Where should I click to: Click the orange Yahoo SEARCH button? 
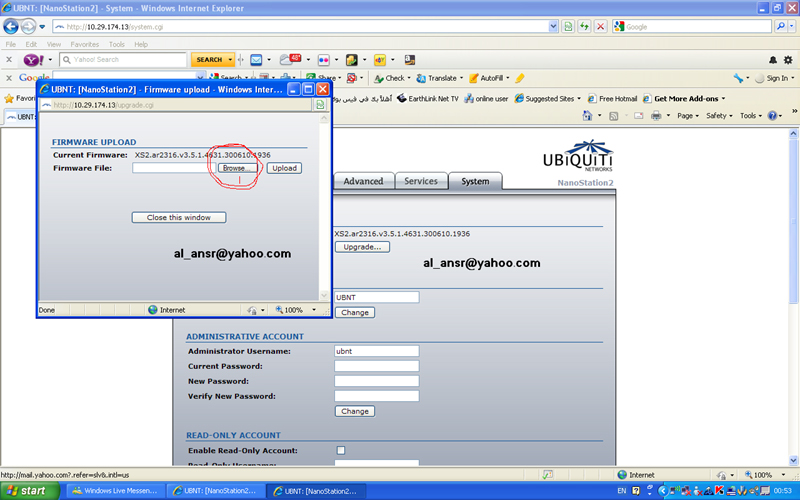click(209, 60)
